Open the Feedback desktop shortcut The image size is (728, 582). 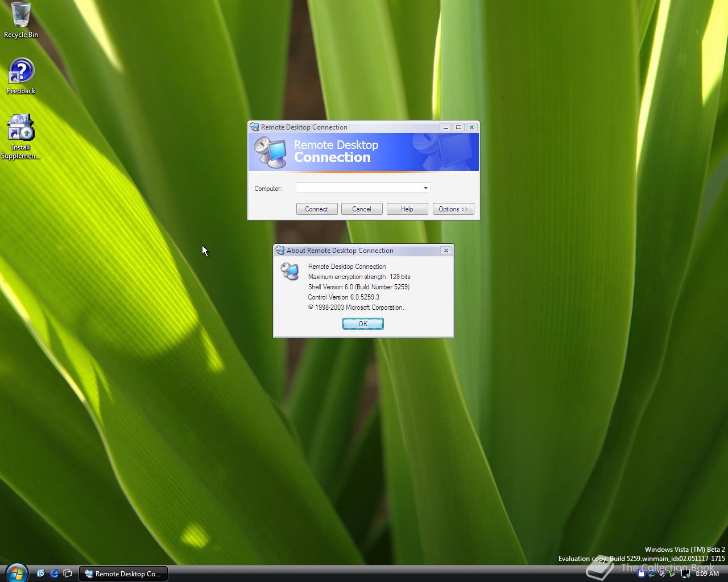pyautogui.click(x=21, y=76)
